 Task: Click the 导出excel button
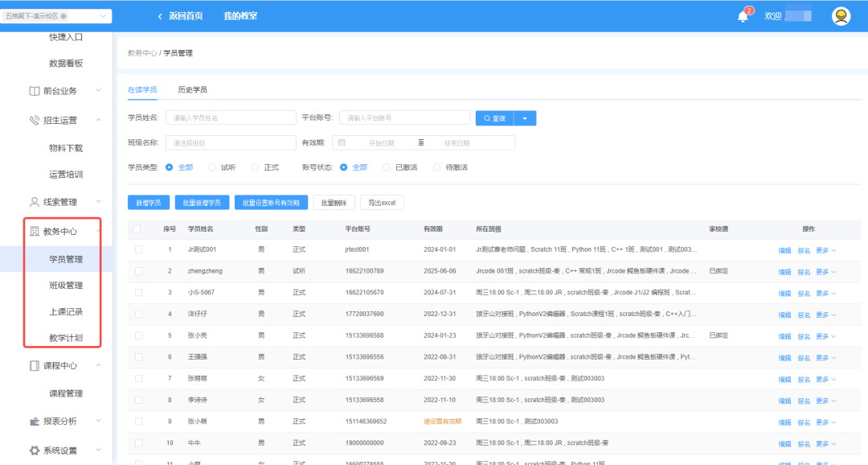point(382,203)
